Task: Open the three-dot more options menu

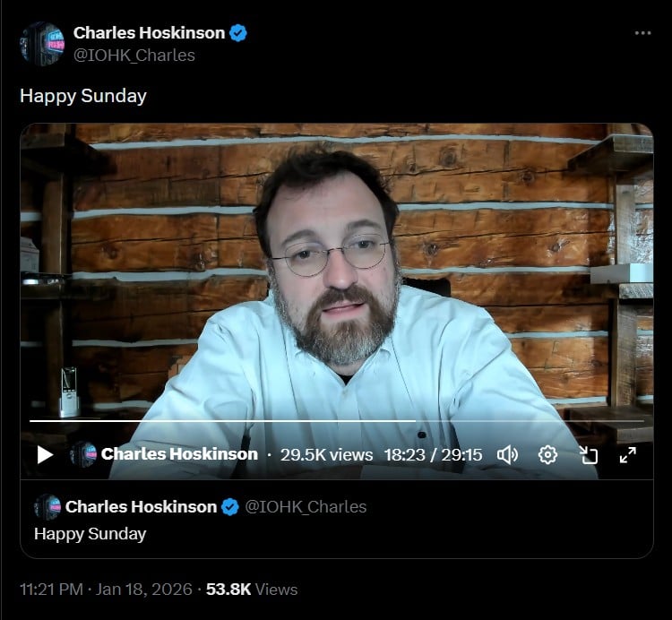Action: [642, 33]
